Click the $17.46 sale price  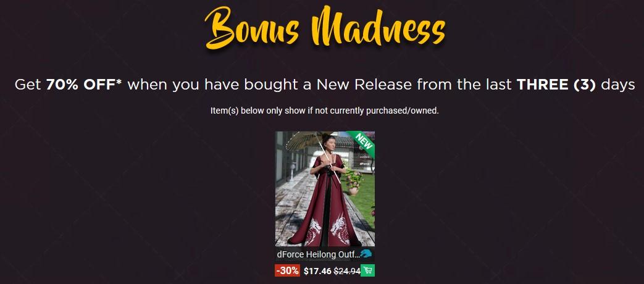point(317,271)
